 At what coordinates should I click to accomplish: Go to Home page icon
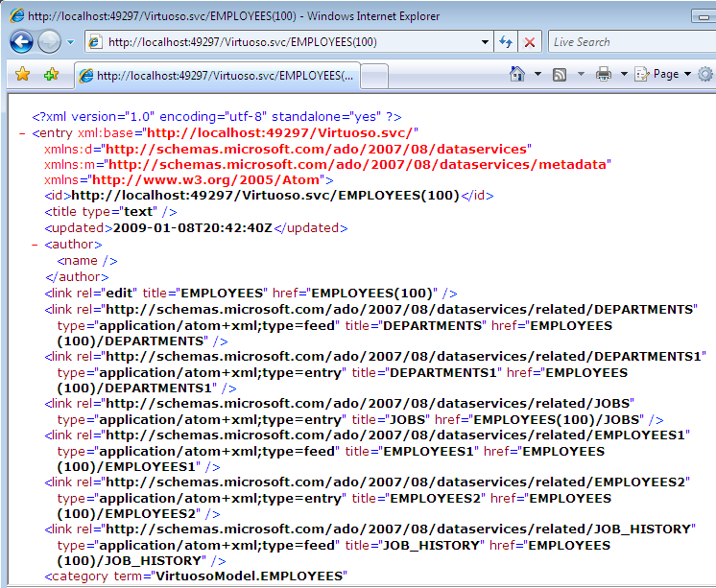click(517, 74)
